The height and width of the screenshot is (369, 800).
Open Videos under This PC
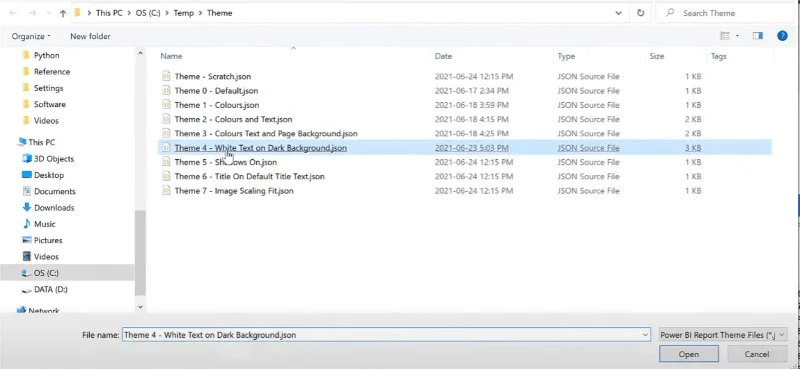point(46,257)
